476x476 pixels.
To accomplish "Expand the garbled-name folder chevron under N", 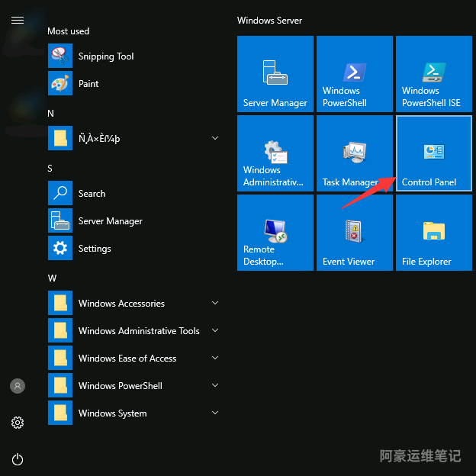I will (x=215, y=138).
